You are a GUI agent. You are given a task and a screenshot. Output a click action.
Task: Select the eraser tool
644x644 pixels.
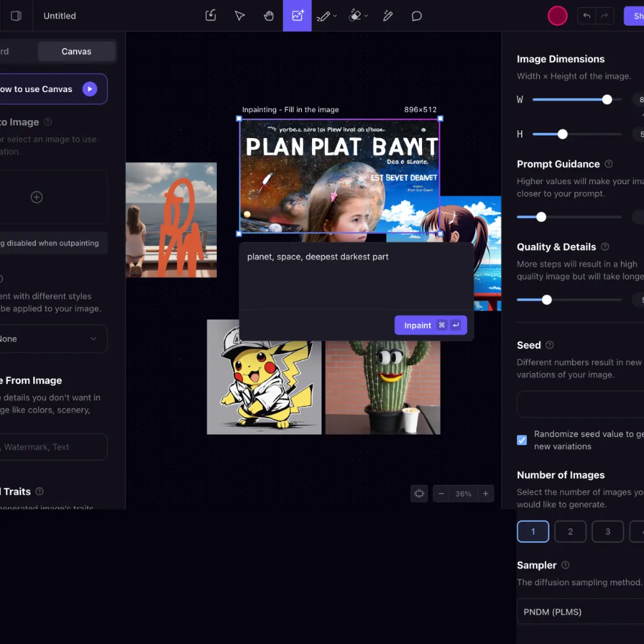355,16
